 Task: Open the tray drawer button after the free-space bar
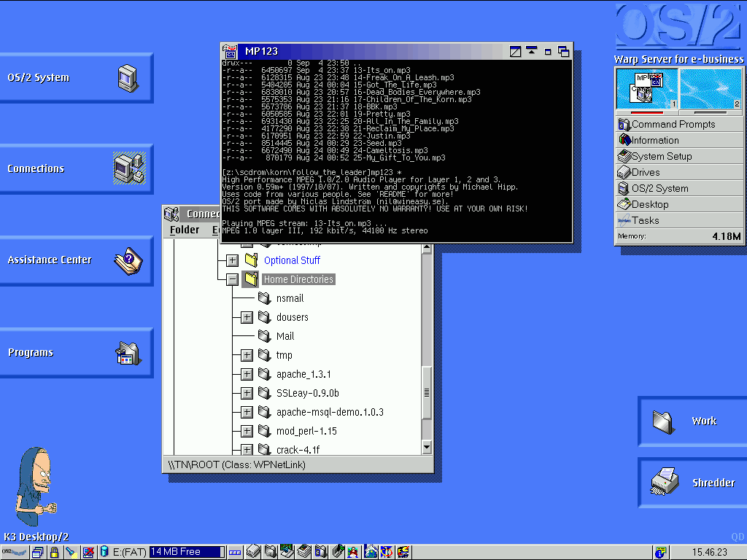[235, 553]
